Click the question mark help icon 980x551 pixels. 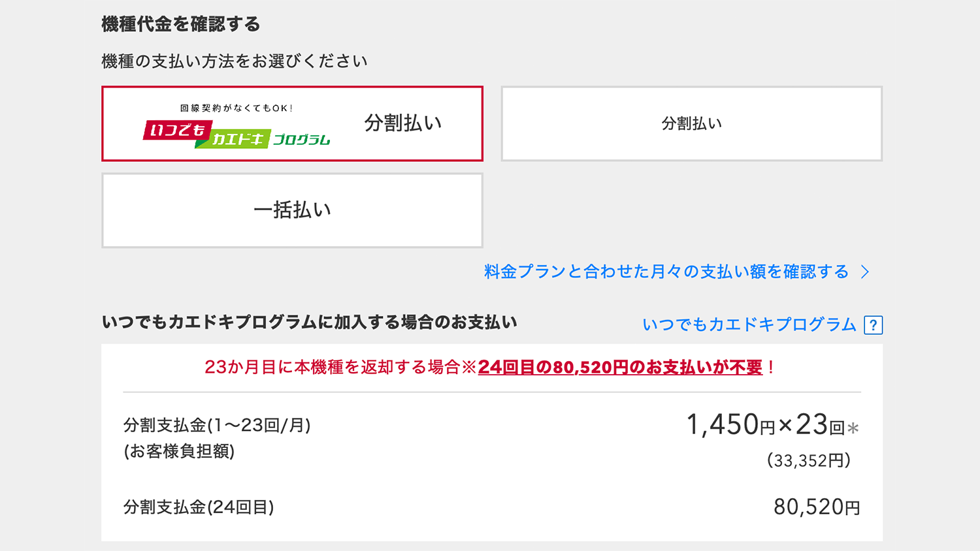pyautogui.click(x=873, y=325)
